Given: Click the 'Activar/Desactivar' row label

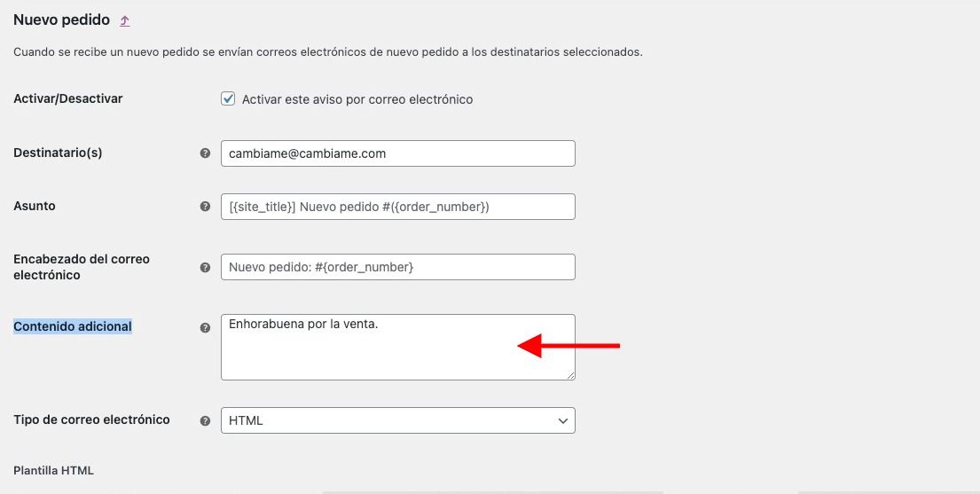Looking at the screenshot, I should coord(67,98).
